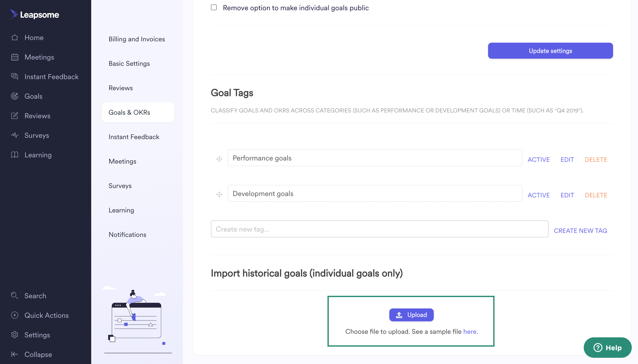The width and height of the screenshot is (638, 364).
Task: Click the Reviews pencil icon
Action: point(15,116)
